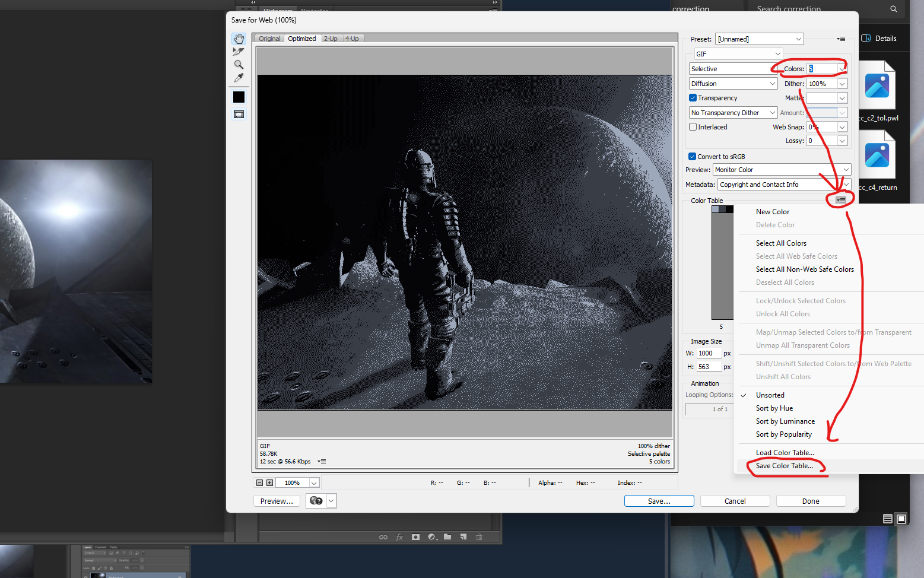The height and width of the screenshot is (578, 924).
Task: Select the Hand tool
Action: pyautogui.click(x=239, y=39)
